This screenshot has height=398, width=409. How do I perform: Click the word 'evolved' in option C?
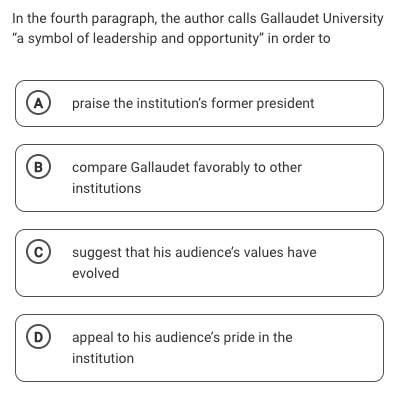click(96, 273)
